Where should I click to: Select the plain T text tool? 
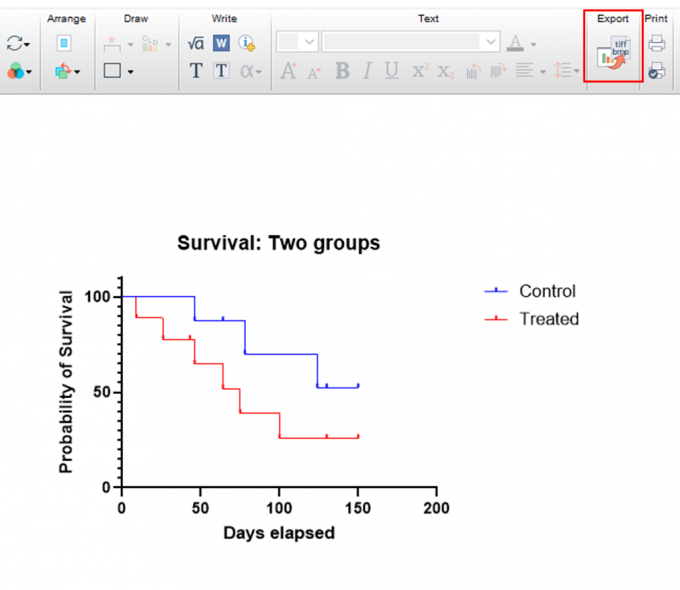(x=196, y=71)
